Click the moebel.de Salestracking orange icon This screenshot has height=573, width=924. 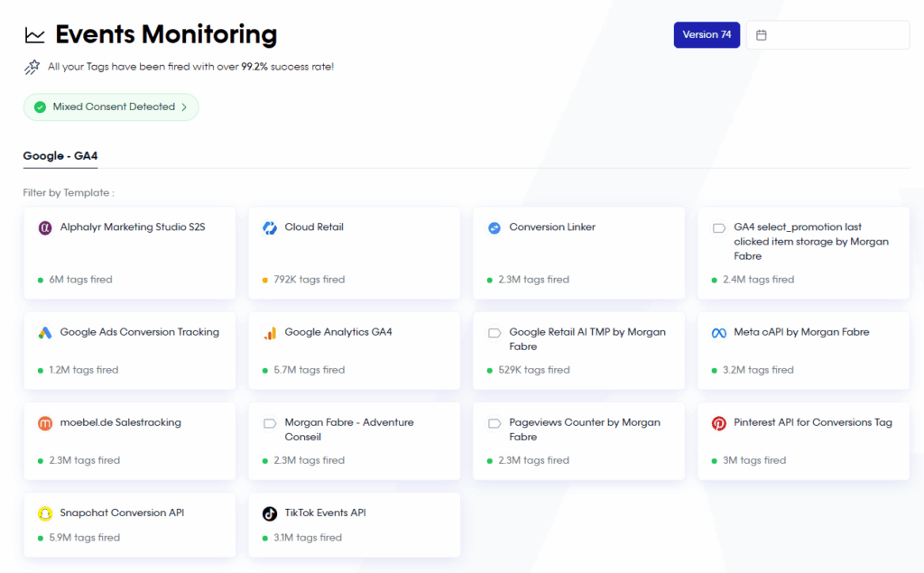pos(45,423)
